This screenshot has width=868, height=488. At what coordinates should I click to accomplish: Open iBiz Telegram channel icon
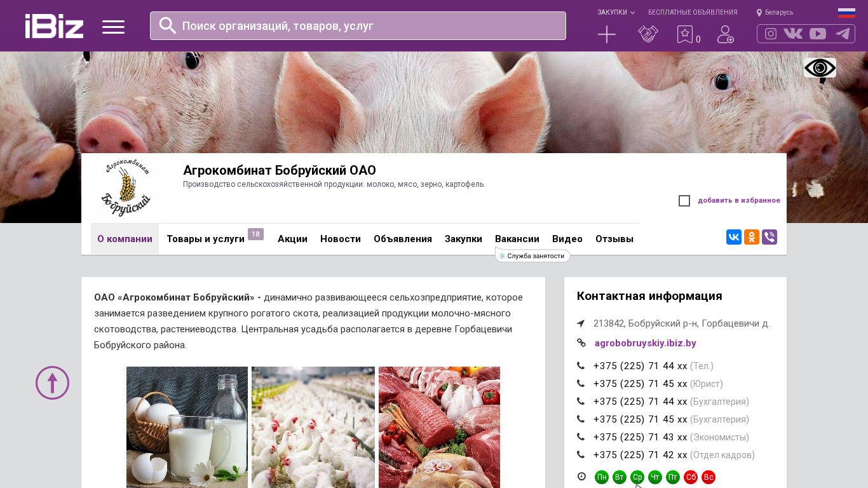[x=843, y=34]
